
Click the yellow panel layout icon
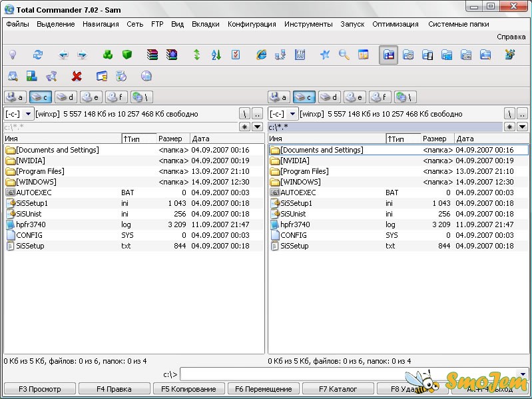[x=364, y=55]
